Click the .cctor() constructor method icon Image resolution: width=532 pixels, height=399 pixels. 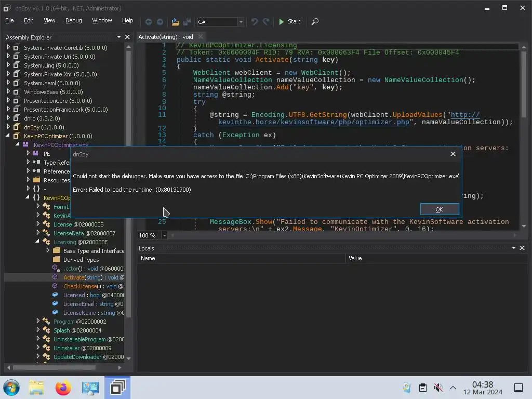pyautogui.click(x=56, y=268)
